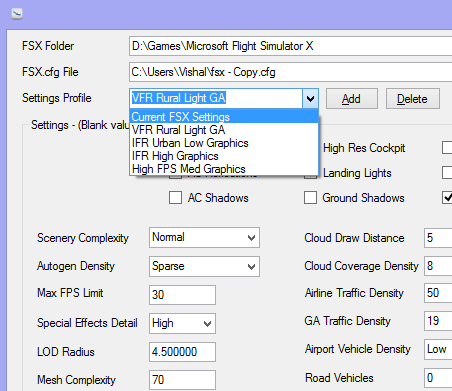Enable the Ground Shadows checkbox
452x391 pixels.
(310, 197)
